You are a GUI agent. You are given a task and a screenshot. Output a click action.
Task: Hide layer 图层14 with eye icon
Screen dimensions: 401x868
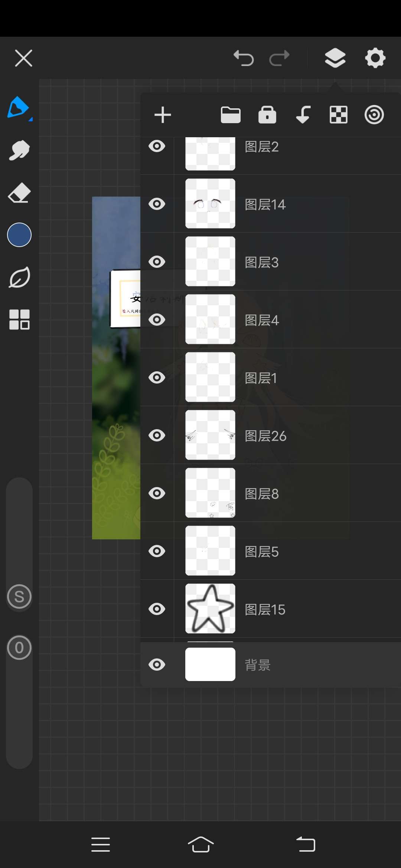point(157,204)
